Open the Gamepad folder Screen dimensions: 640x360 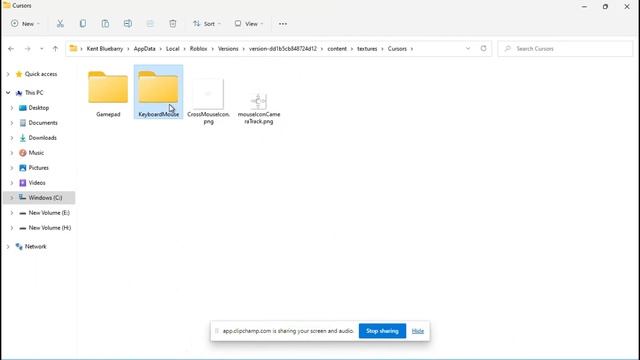tap(108, 93)
